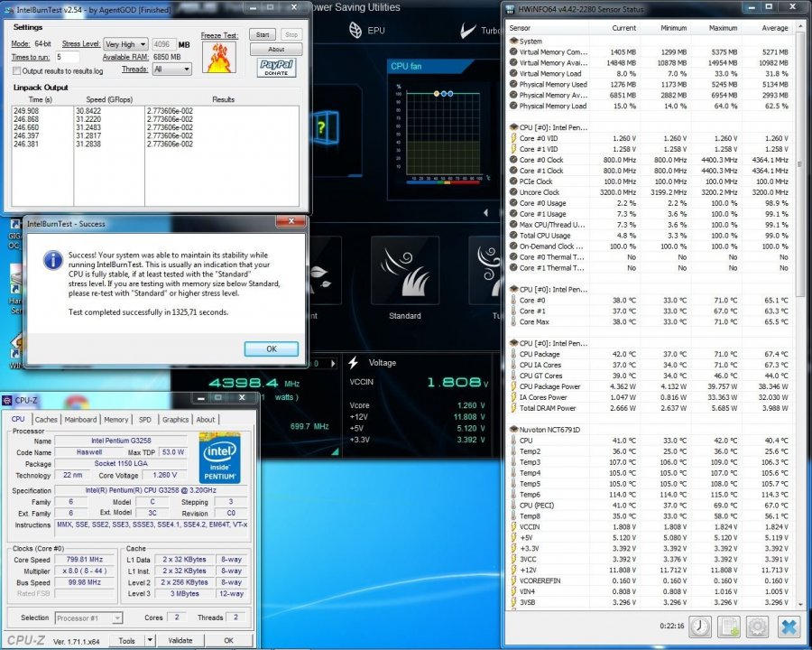The height and width of the screenshot is (650, 812).
Task: Click the Maximum column header in HWiNFO
Action: click(723, 28)
